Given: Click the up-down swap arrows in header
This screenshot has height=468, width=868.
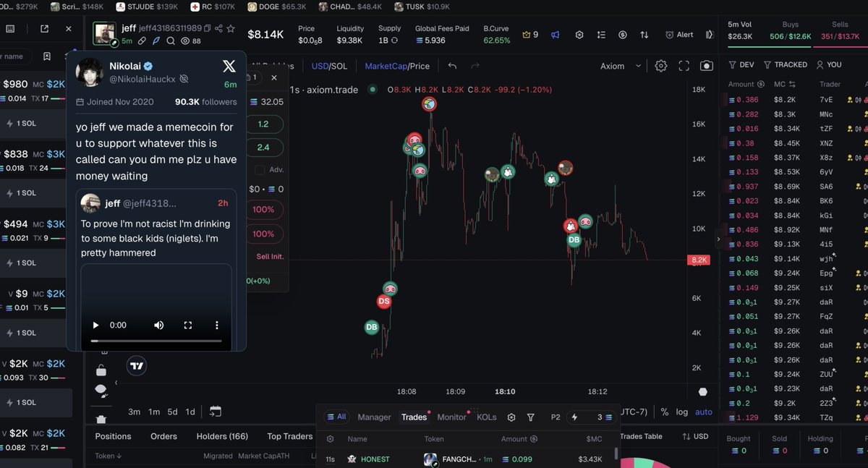Looking at the screenshot, I should 644,35.
